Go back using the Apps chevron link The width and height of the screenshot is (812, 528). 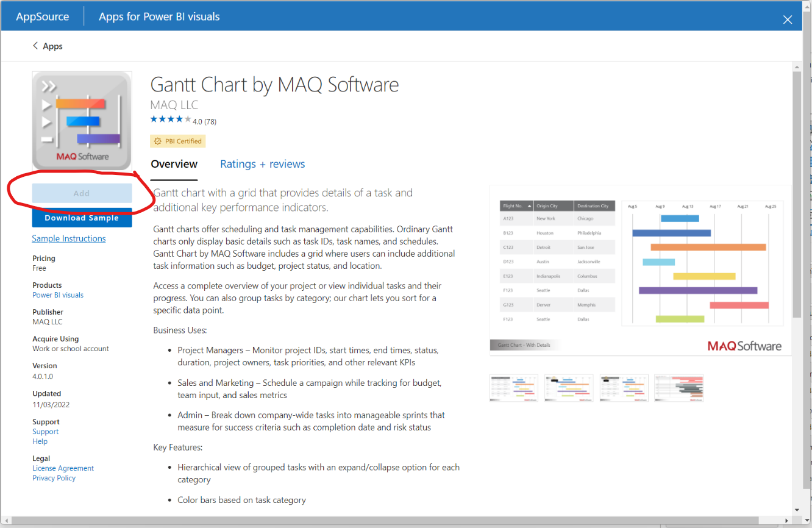coord(48,46)
